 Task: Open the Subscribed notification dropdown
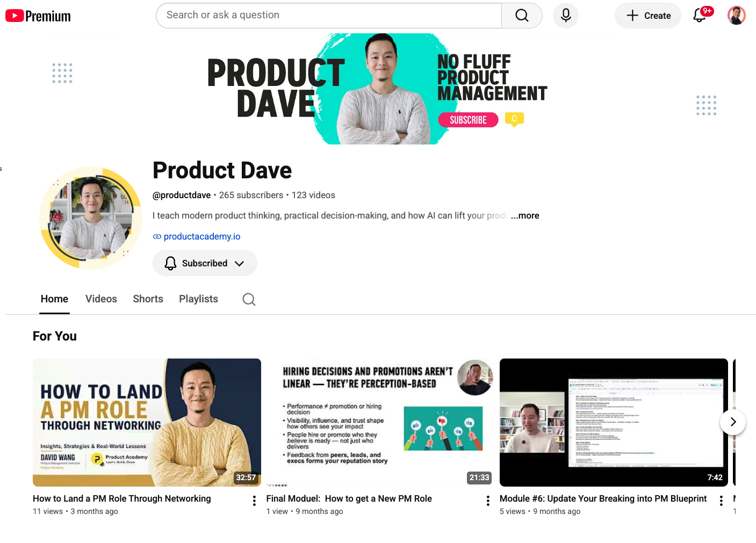tap(205, 263)
